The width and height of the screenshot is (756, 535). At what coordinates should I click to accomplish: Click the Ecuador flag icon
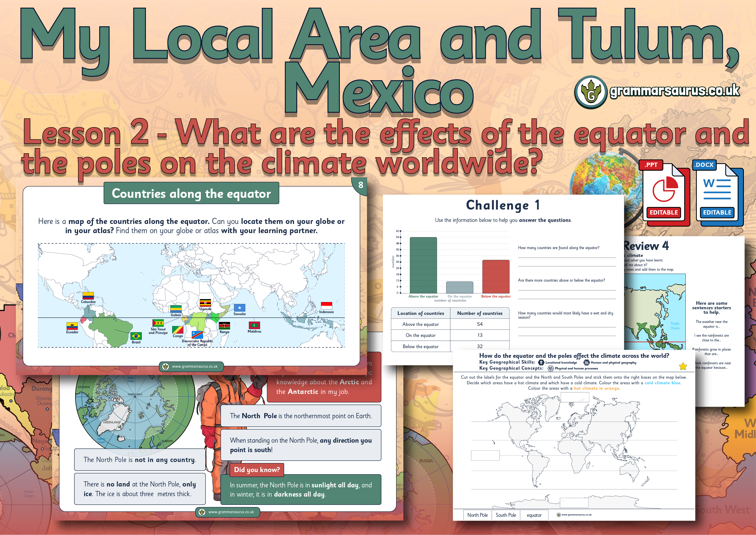pos(72,326)
